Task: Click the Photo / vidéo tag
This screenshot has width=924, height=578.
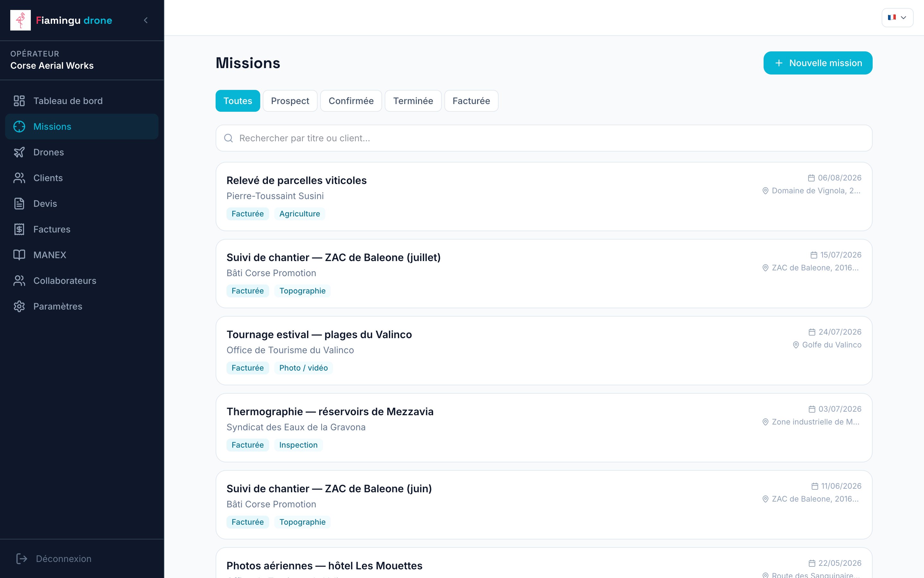Action: coord(303,368)
